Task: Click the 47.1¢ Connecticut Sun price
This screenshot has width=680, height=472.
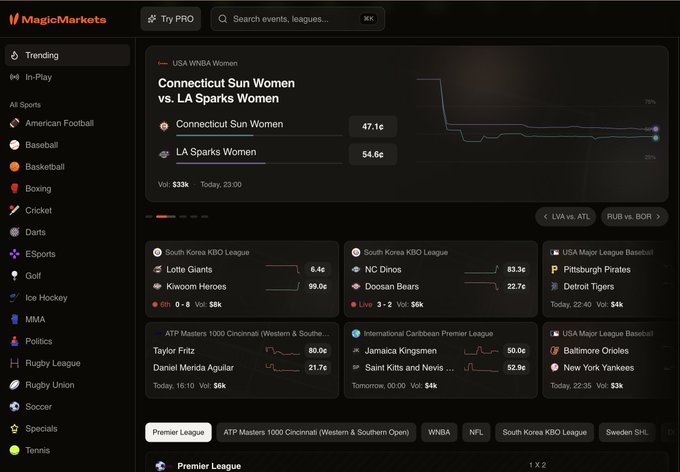Action: pos(373,127)
